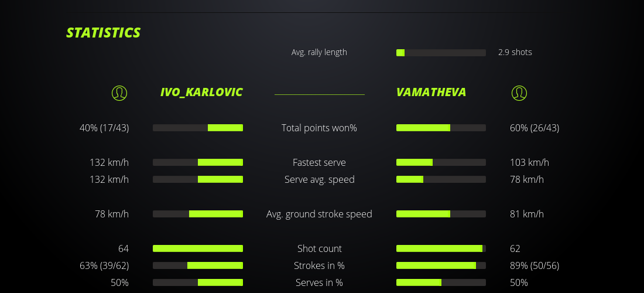This screenshot has width=644, height=293.
Task: Open the VAMATHEVA player name
Action: pyautogui.click(x=431, y=92)
